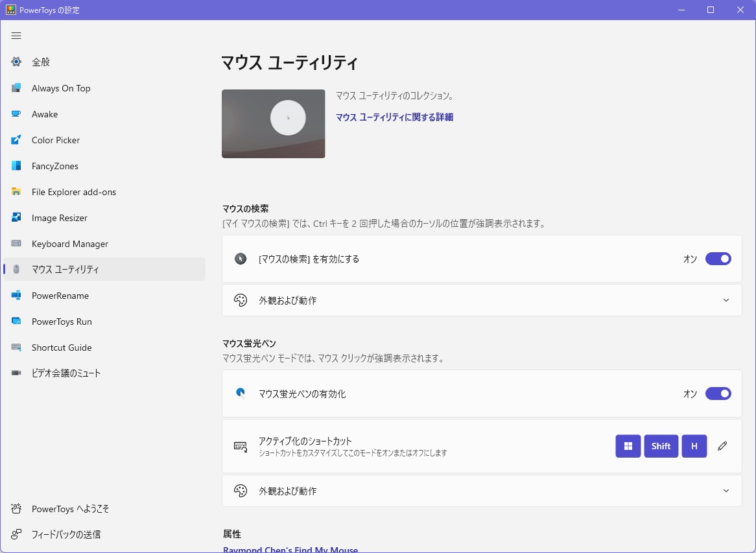Select Awake in the sidebar
The width and height of the screenshot is (756, 553).
click(x=104, y=114)
